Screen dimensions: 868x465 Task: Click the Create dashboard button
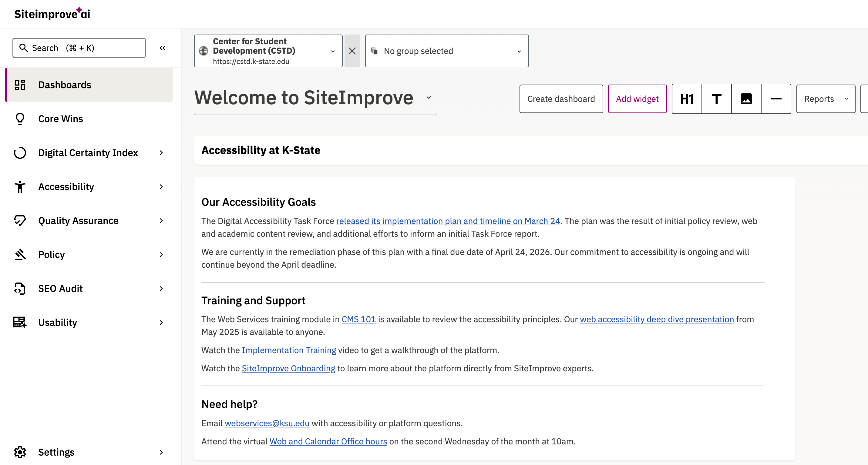coord(561,99)
